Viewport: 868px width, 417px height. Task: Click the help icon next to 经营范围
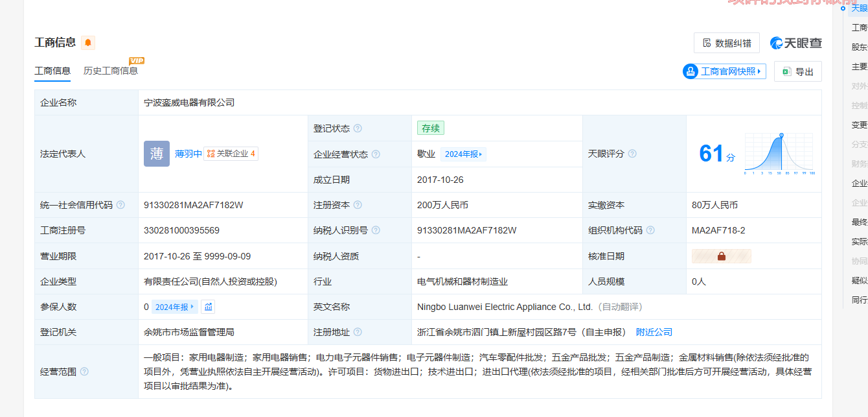(x=84, y=372)
